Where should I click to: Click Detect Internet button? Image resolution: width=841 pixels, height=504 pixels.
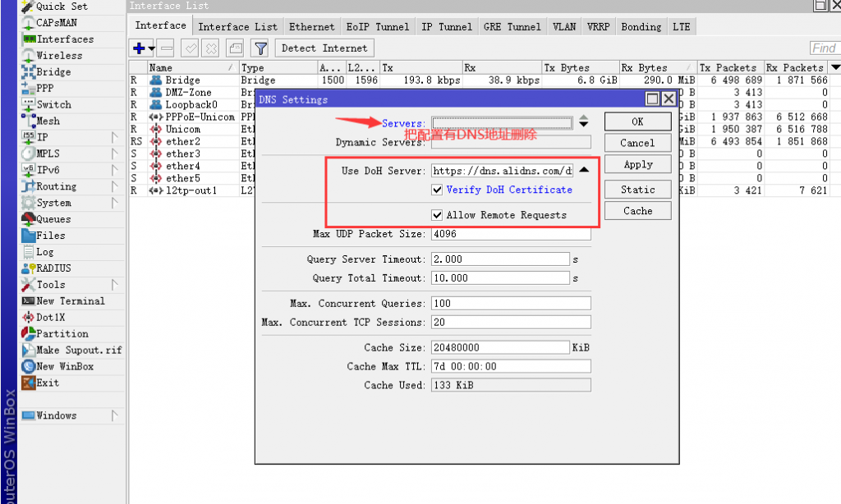coord(324,48)
